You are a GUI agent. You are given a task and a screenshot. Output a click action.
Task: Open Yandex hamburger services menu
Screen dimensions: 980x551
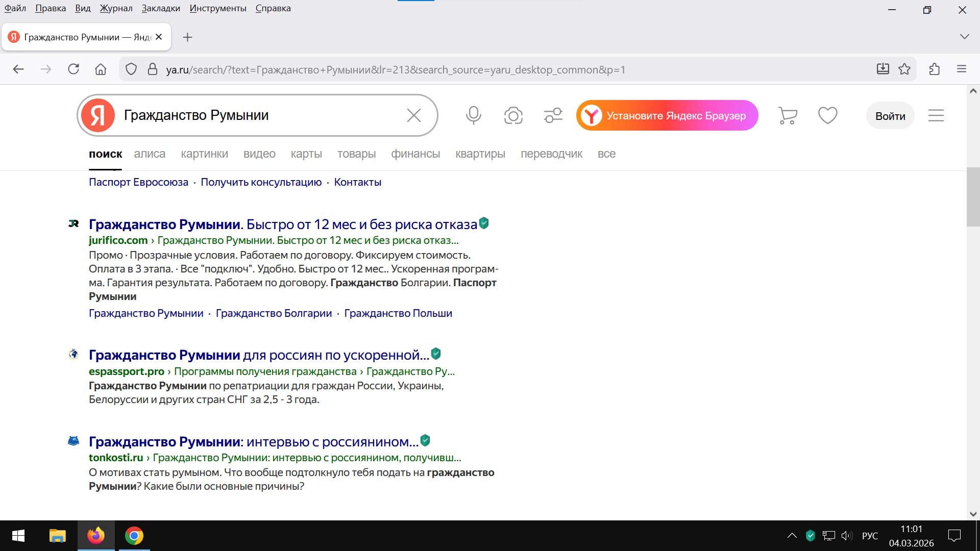coord(936,116)
